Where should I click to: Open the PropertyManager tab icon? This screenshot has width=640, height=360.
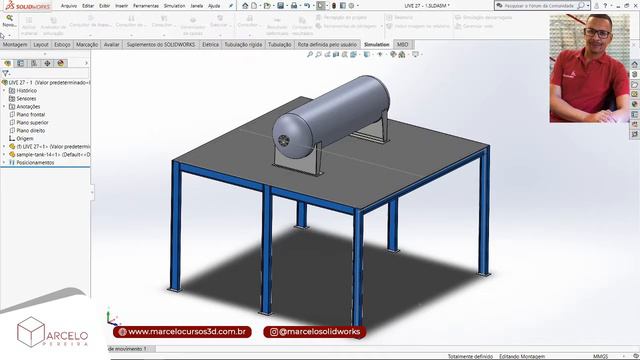point(20,63)
